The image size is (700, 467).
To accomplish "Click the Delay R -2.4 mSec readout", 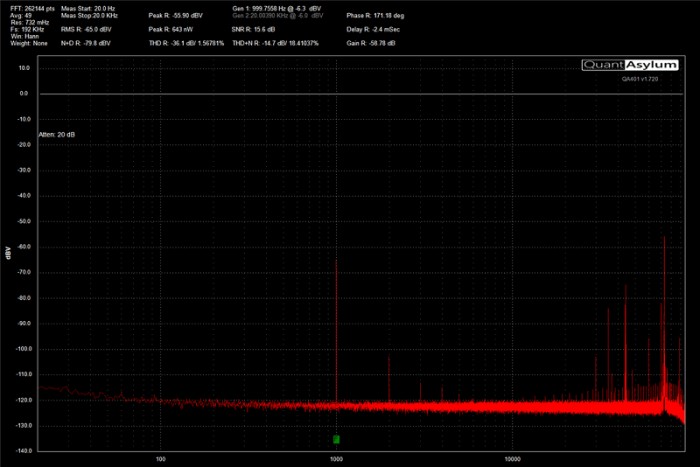I will [x=373, y=29].
